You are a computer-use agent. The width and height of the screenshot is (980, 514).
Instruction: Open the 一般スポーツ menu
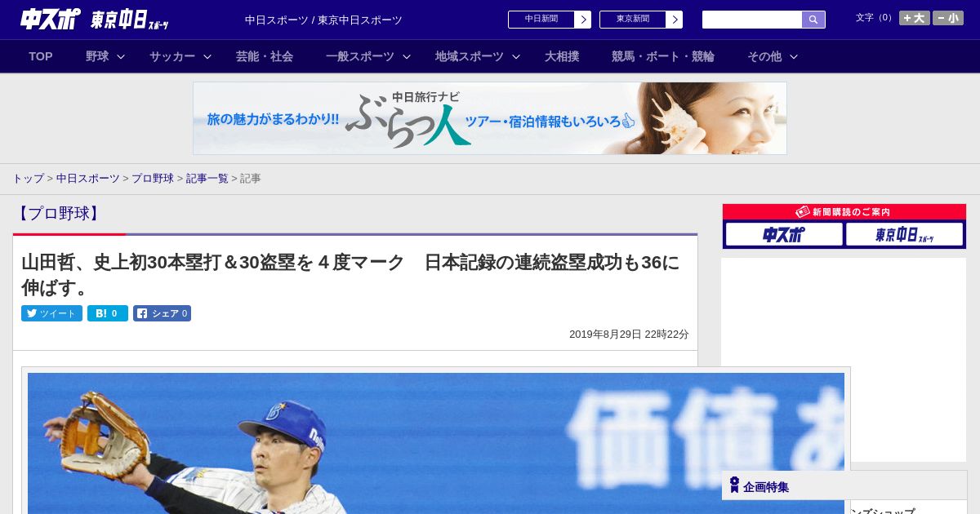[360, 56]
